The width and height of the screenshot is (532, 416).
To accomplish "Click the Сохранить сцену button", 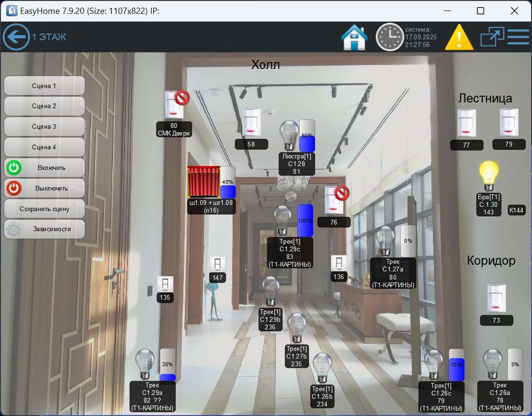I will point(44,208).
